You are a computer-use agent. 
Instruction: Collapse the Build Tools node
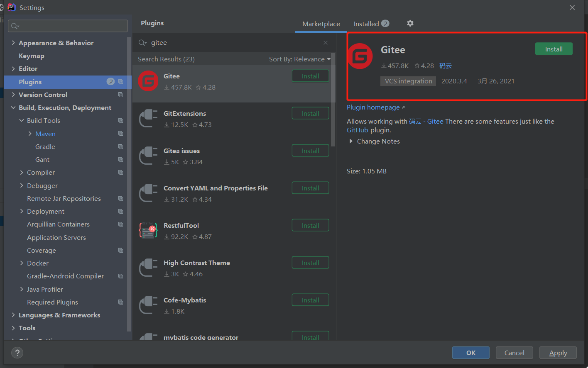point(22,120)
